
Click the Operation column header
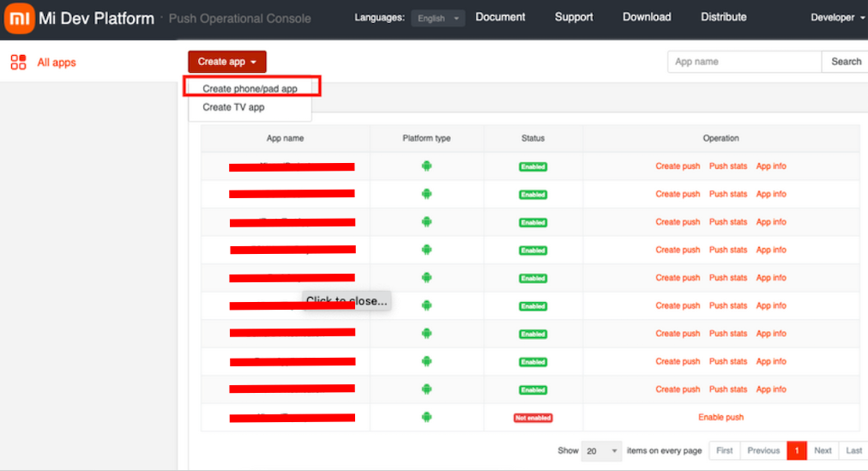coord(720,138)
